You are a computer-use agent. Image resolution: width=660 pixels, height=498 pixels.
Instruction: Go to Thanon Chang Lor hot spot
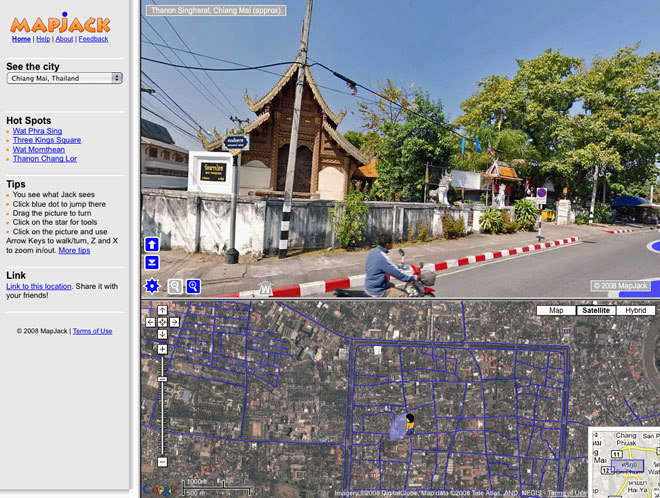tap(45, 159)
